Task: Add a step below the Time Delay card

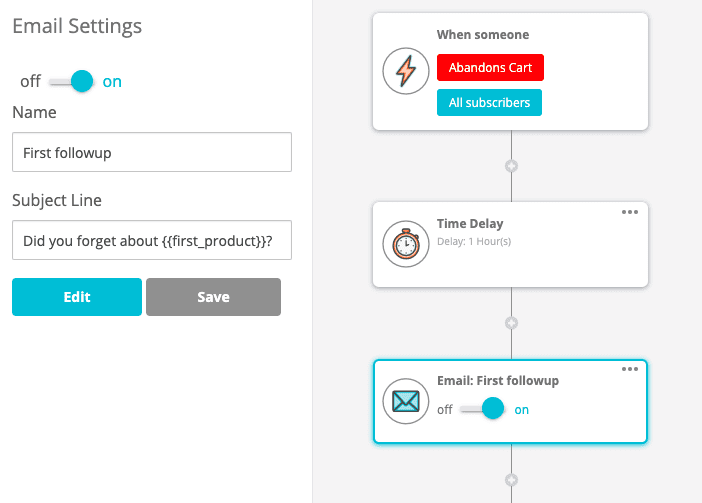Action: tap(511, 323)
